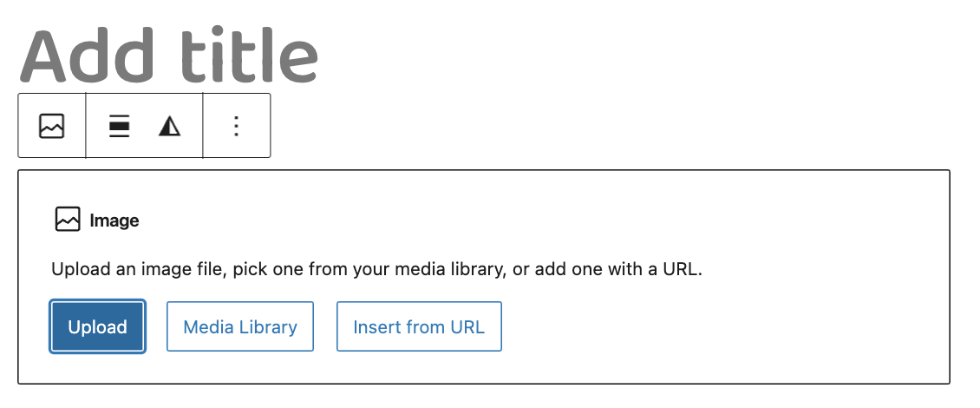Click the bold "Image" block label
Screen dimensions: 980x408
(114, 220)
